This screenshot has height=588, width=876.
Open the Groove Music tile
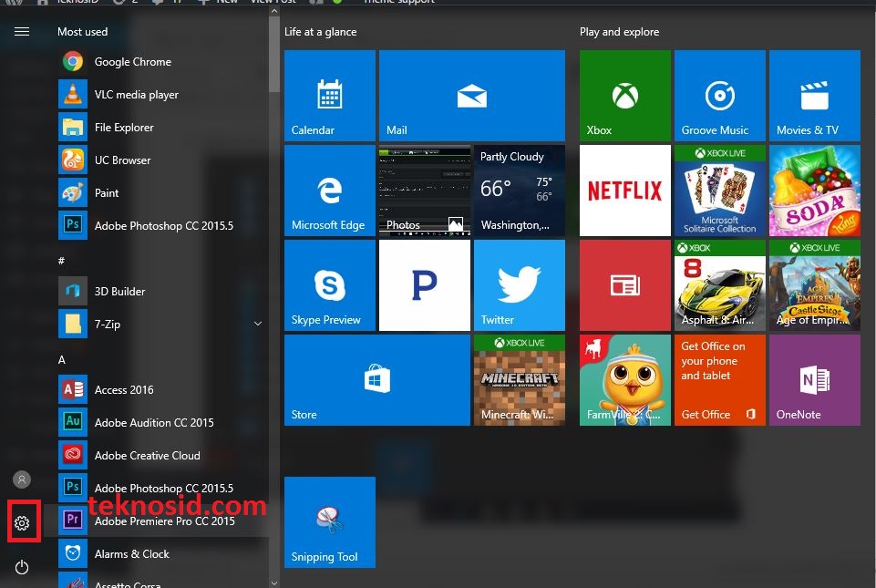click(x=720, y=96)
